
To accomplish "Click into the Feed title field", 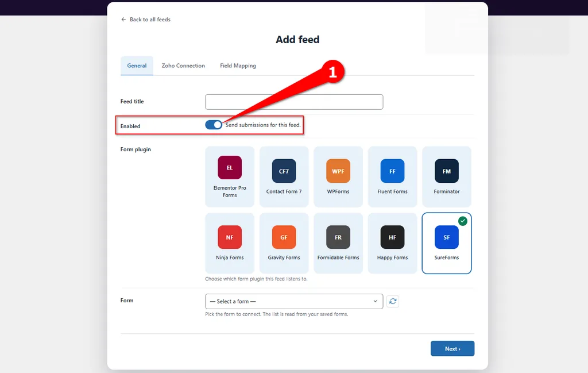I will point(294,102).
